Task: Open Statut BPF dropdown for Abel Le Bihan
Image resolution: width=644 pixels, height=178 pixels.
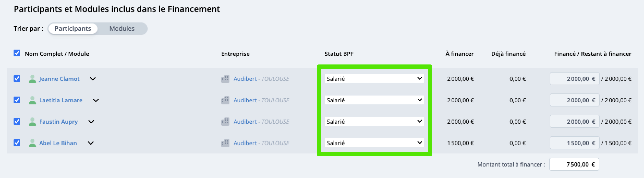Action: [x=374, y=143]
